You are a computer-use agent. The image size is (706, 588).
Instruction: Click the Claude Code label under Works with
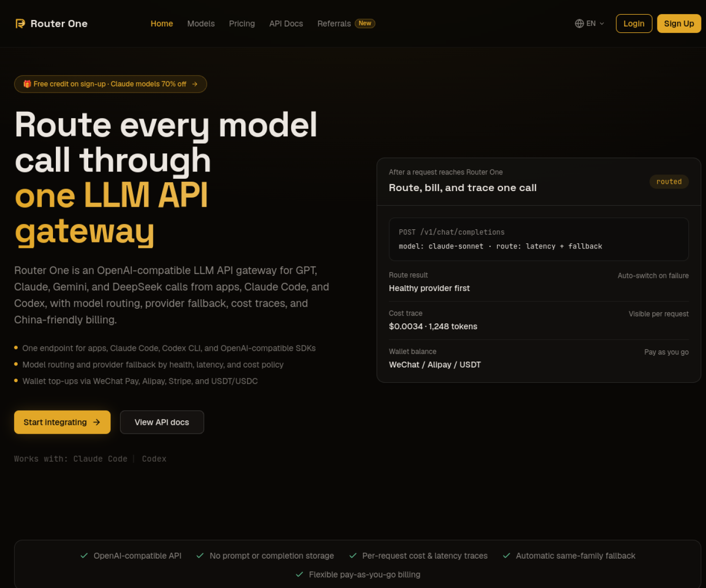tap(100, 459)
